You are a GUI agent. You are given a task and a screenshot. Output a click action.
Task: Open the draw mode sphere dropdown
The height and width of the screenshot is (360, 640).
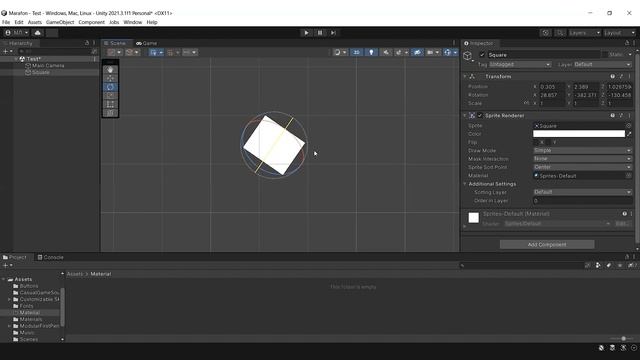(x=340, y=52)
